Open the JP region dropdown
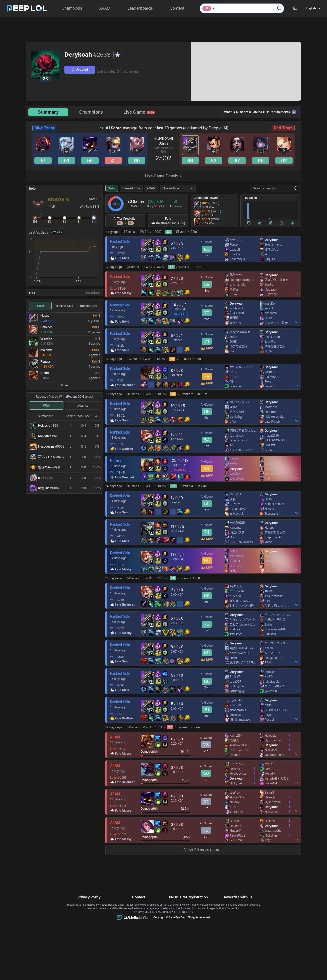The image size is (327, 980). [209, 8]
